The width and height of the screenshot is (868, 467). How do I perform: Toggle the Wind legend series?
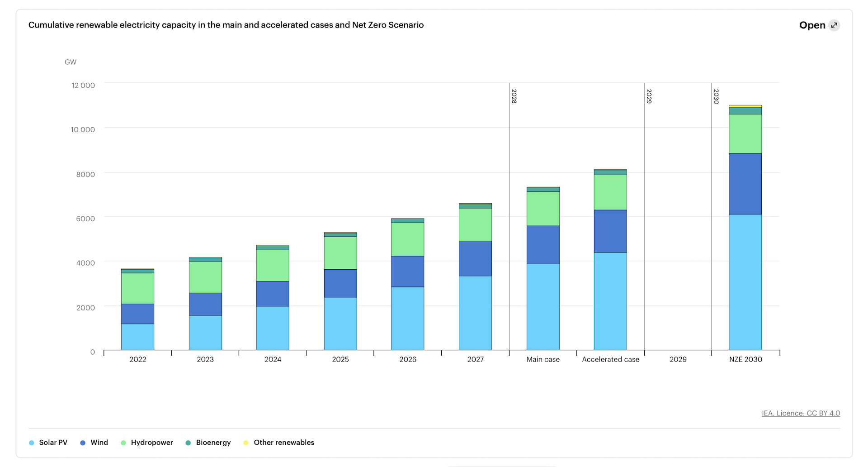click(x=94, y=443)
